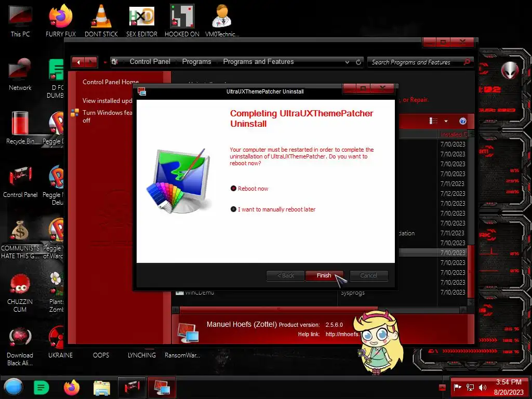This screenshot has height=399, width=532.
Task: Select the Reboot now radio button
Action: pyautogui.click(x=233, y=189)
